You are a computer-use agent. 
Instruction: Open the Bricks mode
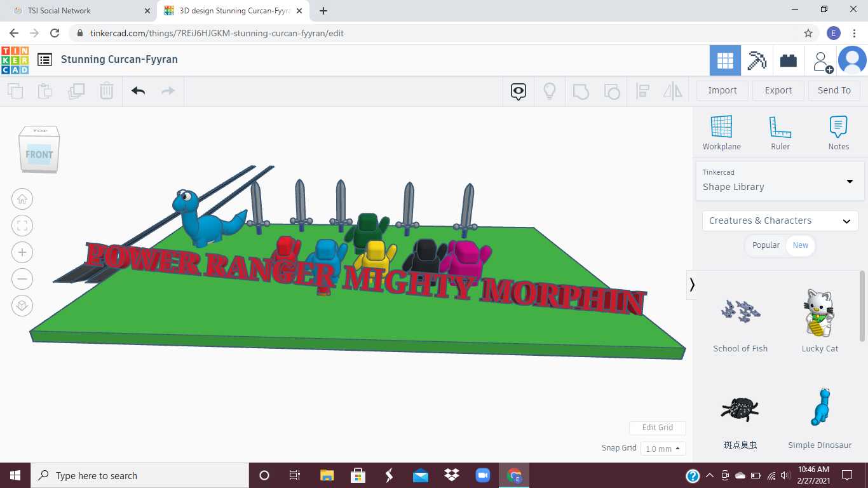[789, 60]
